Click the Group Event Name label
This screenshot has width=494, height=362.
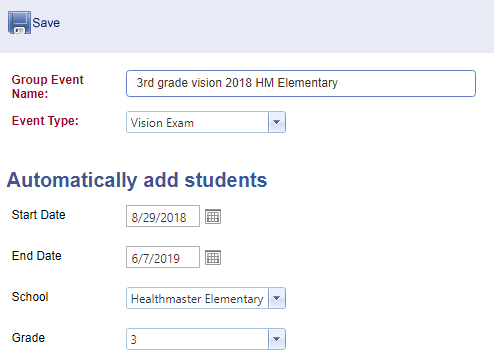tap(47, 87)
